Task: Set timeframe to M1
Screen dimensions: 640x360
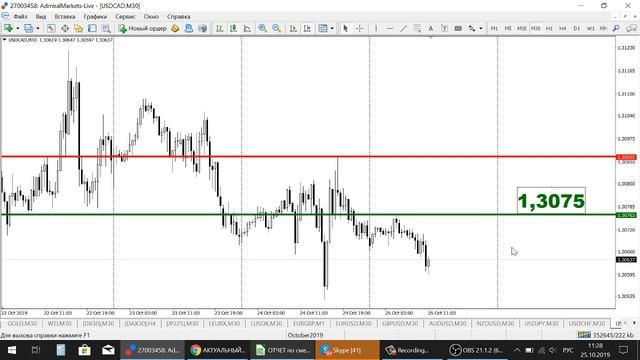Action: [x=494, y=28]
